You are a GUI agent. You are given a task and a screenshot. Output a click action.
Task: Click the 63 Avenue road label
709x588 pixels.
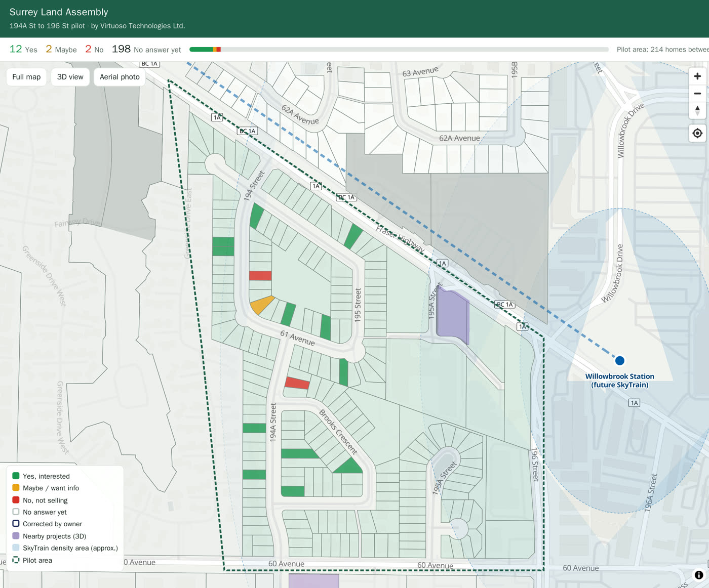(x=420, y=71)
